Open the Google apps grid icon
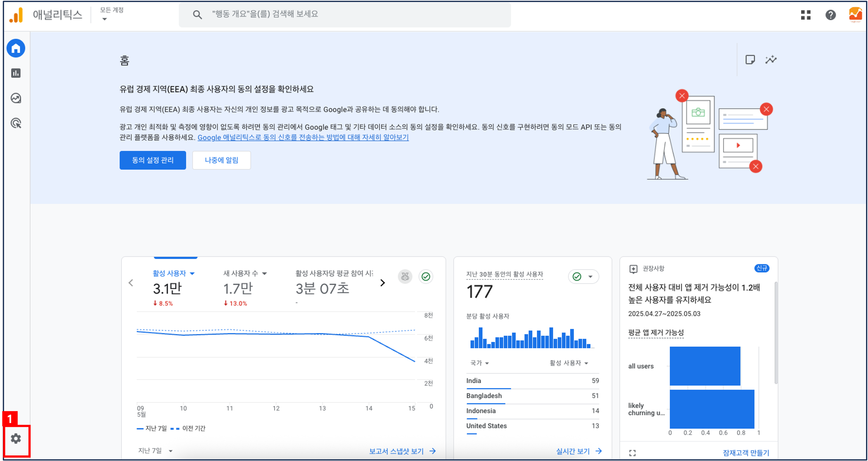 [806, 15]
